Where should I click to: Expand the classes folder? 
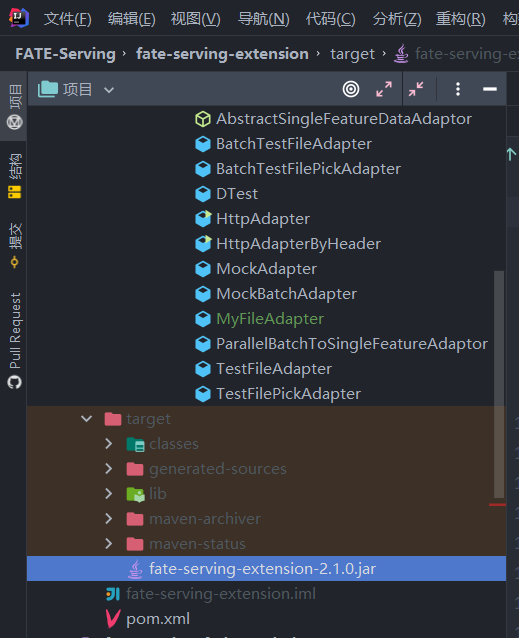(109, 444)
